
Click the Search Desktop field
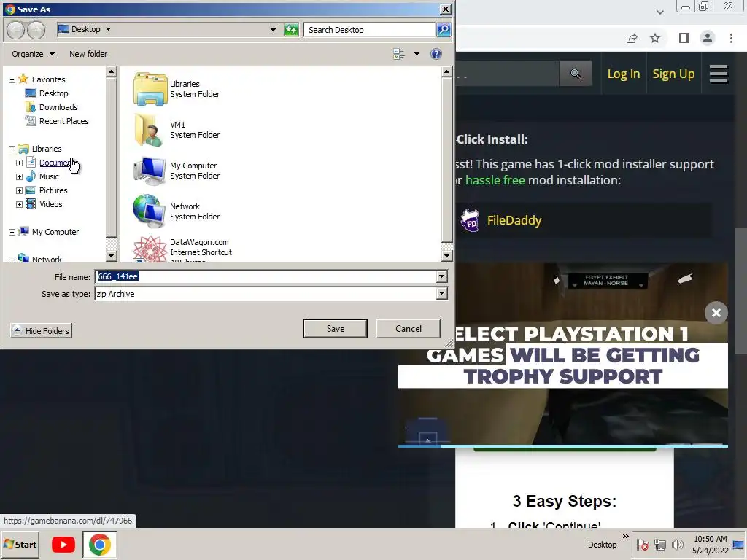[369, 29]
